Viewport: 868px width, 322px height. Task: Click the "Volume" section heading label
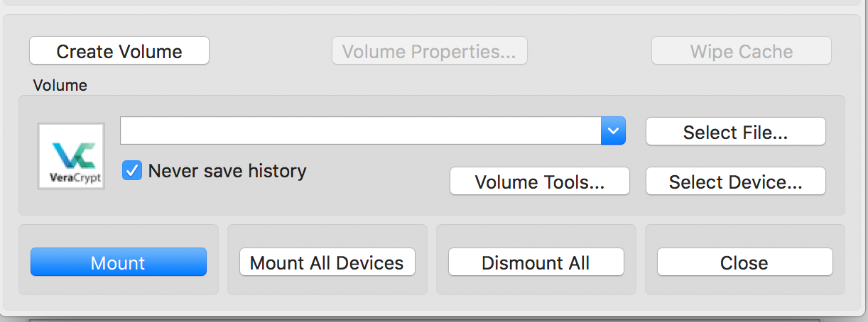60,86
